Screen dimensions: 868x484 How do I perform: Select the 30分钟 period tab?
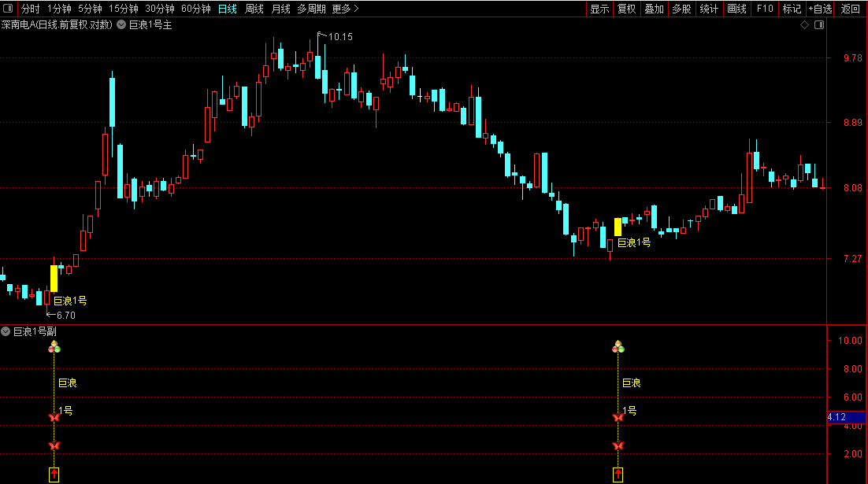tap(159, 9)
